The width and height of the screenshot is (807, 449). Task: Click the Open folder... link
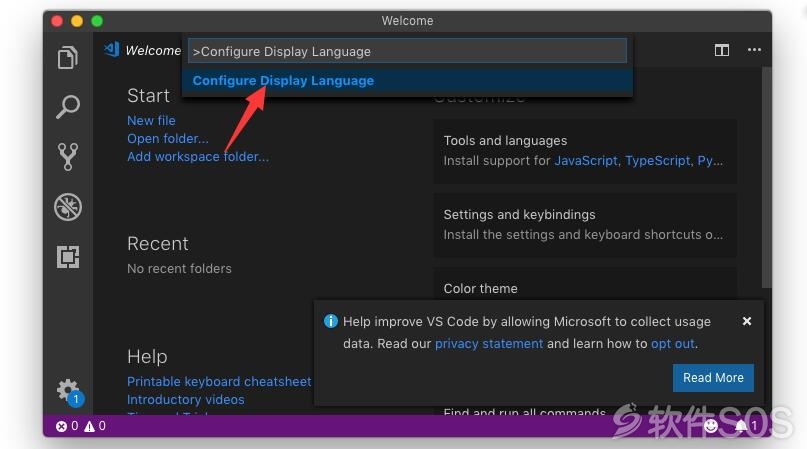point(168,139)
